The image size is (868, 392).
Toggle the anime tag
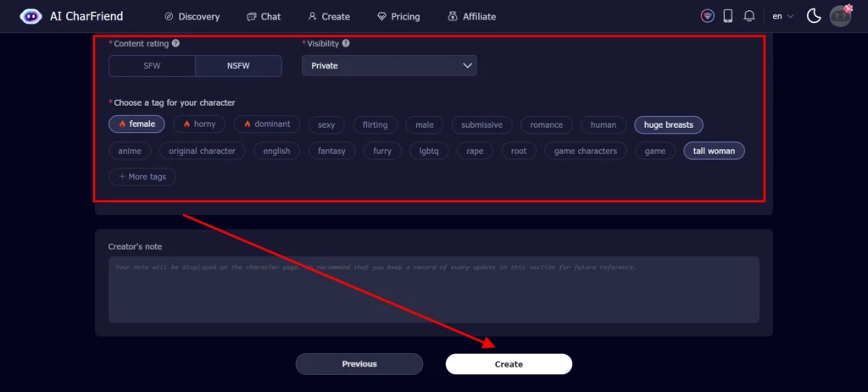(x=131, y=151)
